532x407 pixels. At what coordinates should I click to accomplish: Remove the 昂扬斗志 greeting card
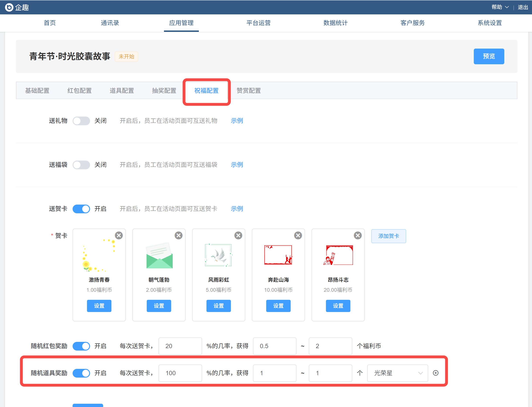click(x=358, y=236)
